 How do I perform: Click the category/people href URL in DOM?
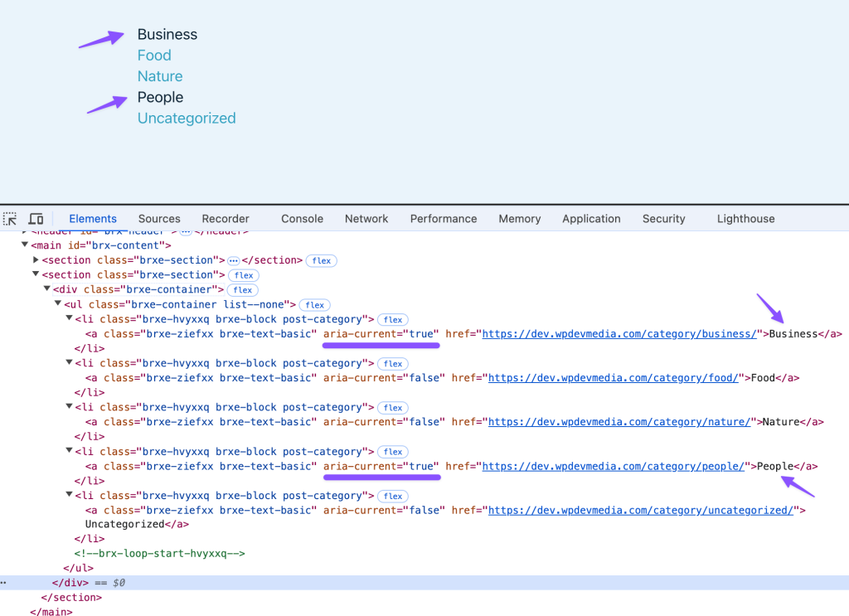[614, 466]
